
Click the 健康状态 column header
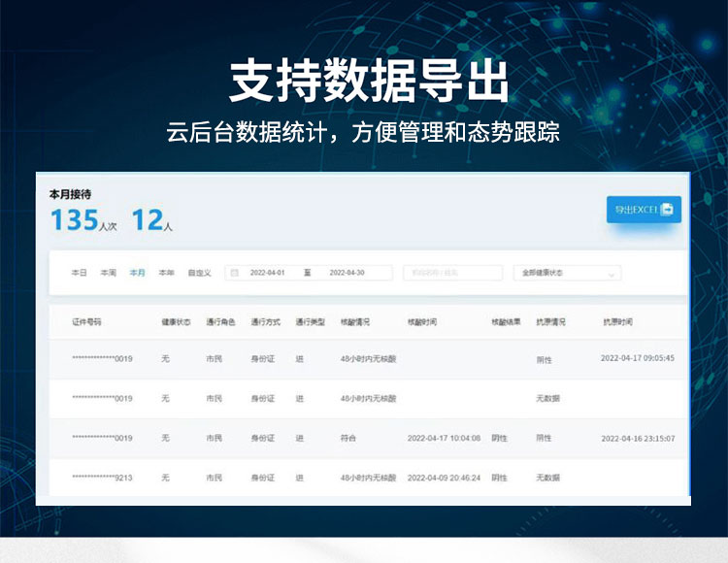coord(176,321)
